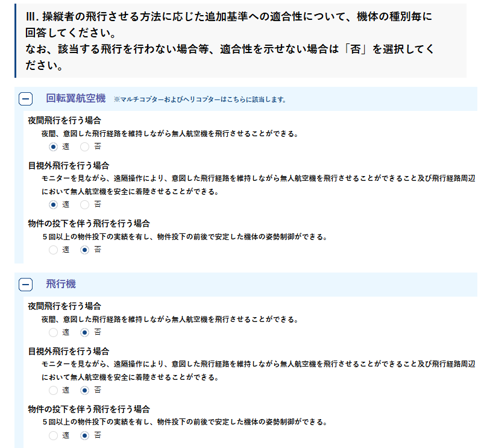
Task: Click 物件の投下を伴う飛行 label under 飛行機
Action: 89,409
